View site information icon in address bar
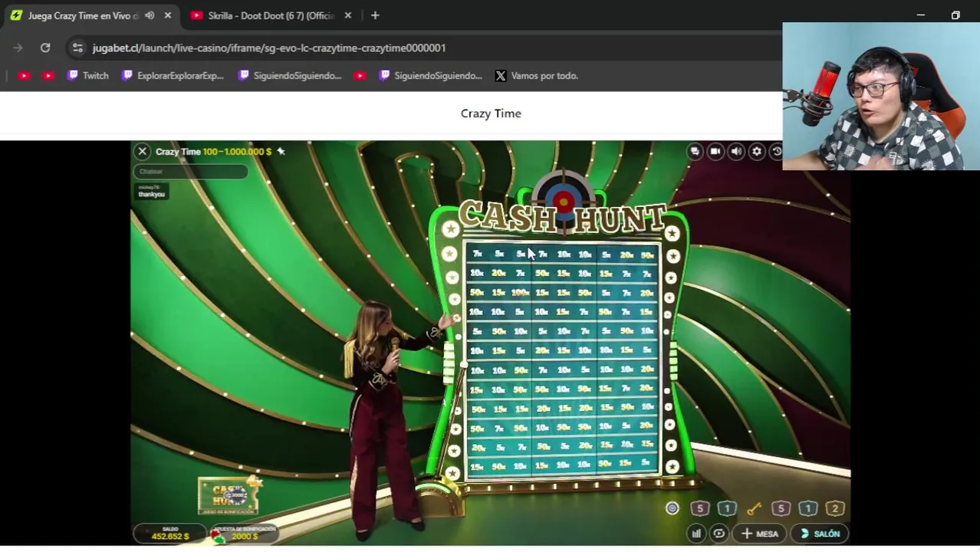Screen dimensions: 980x552 (x=77, y=48)
